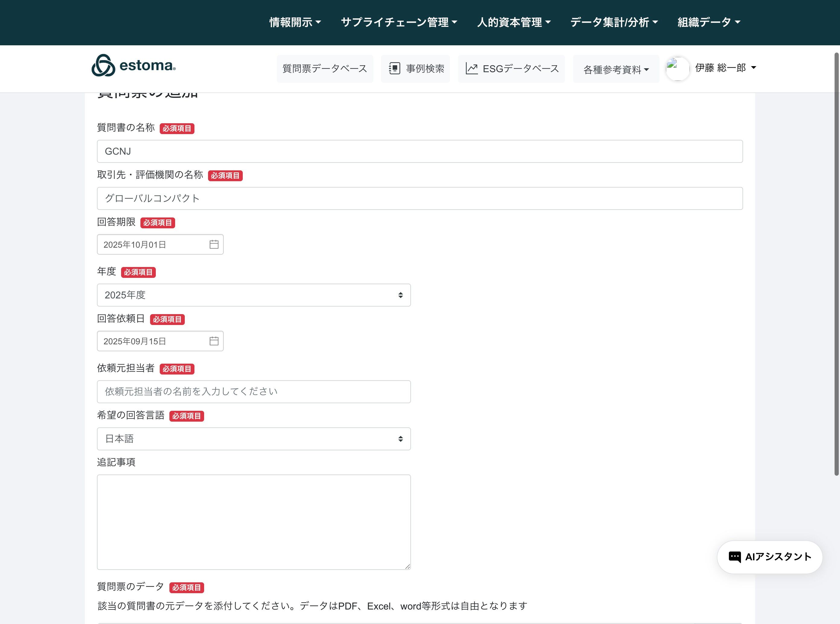Open calendar picker for 回答期限 date
Image resolution: width=840 pixels, height=624 pixels.
coord(214,244)
